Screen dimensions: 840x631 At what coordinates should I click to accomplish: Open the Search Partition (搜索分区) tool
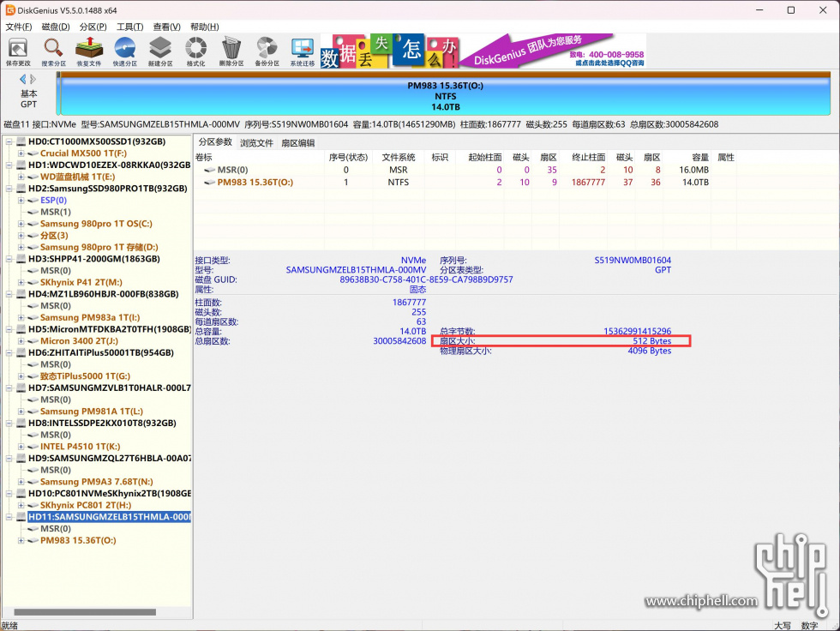point(53,51)
